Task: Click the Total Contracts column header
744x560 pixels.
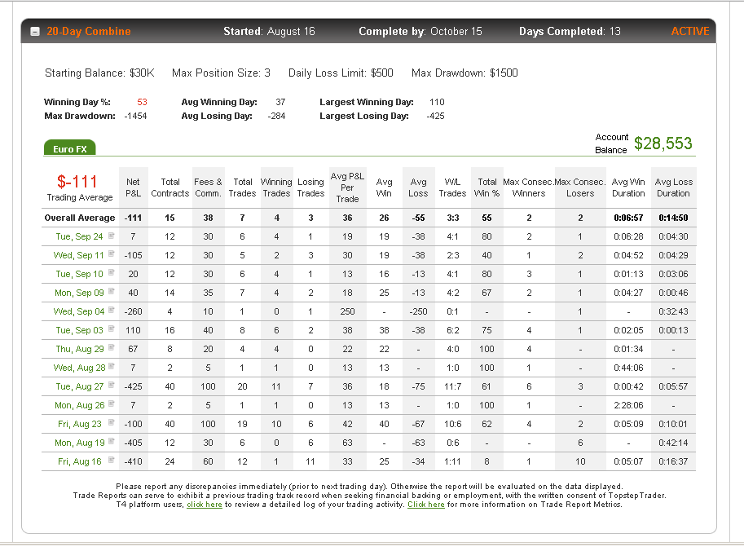Action: [x=169, y=187]
